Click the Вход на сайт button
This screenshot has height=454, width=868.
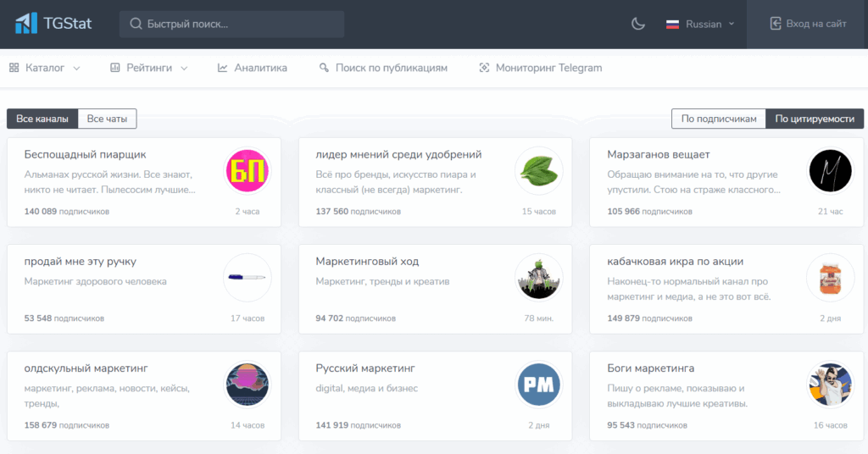[x=808, y=24]
